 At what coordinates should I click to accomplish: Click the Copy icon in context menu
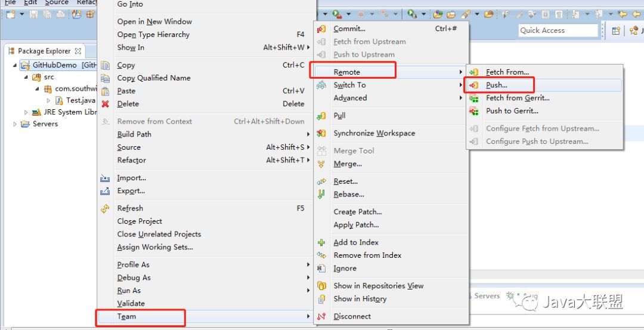[105, 65]
